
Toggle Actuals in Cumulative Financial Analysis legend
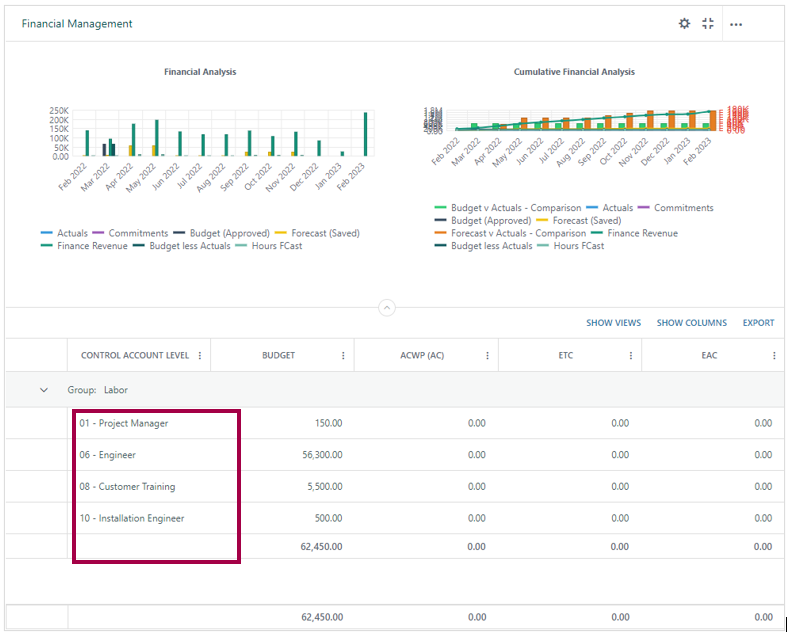point(609,208)
